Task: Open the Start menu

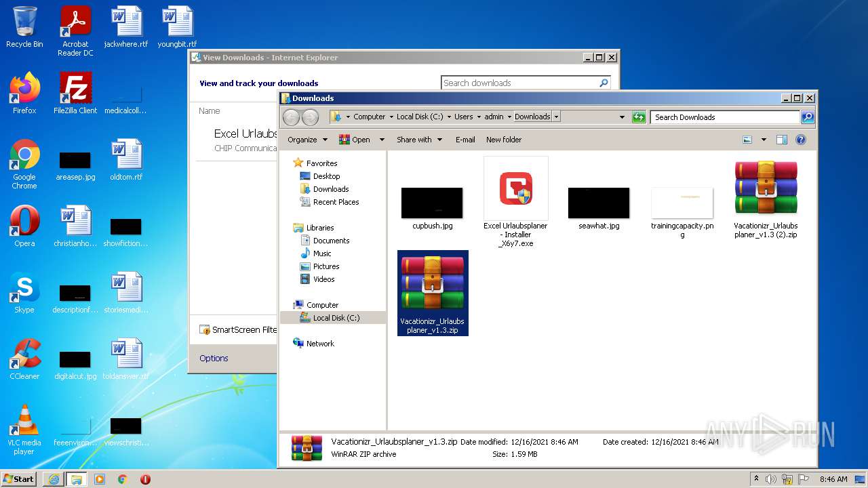Action: (18, 479)
